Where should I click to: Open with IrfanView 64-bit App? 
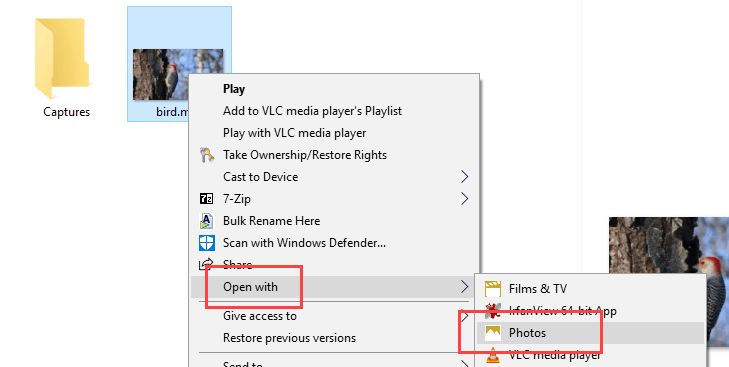click(590, 311)
